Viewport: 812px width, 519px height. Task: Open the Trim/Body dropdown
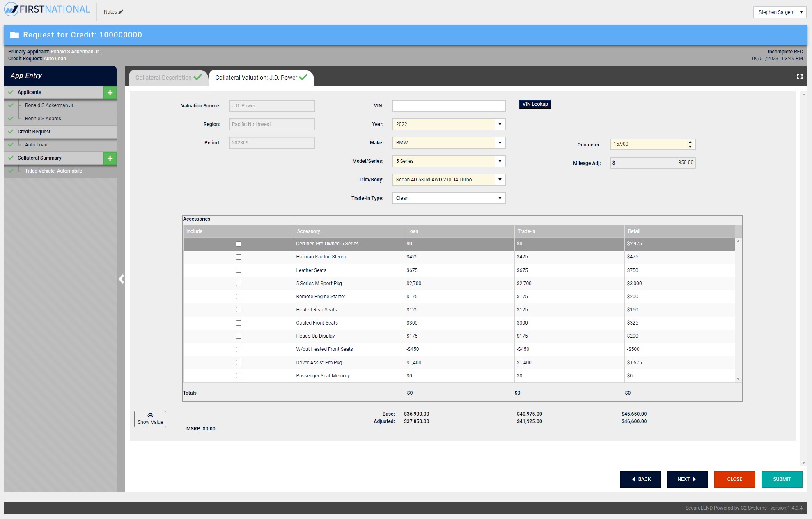point(500,180)
